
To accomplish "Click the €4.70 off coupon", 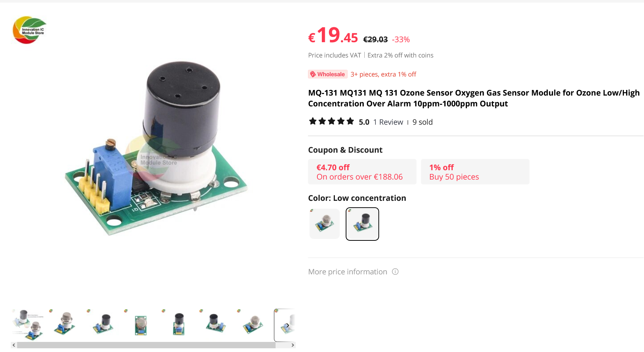I will [362, 172].
